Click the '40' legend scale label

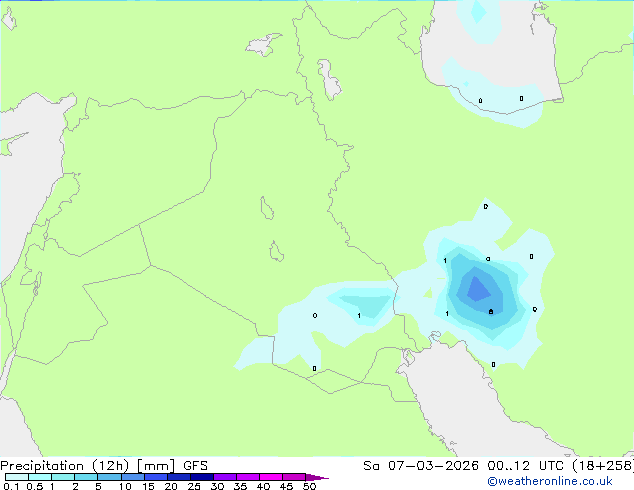263,486
